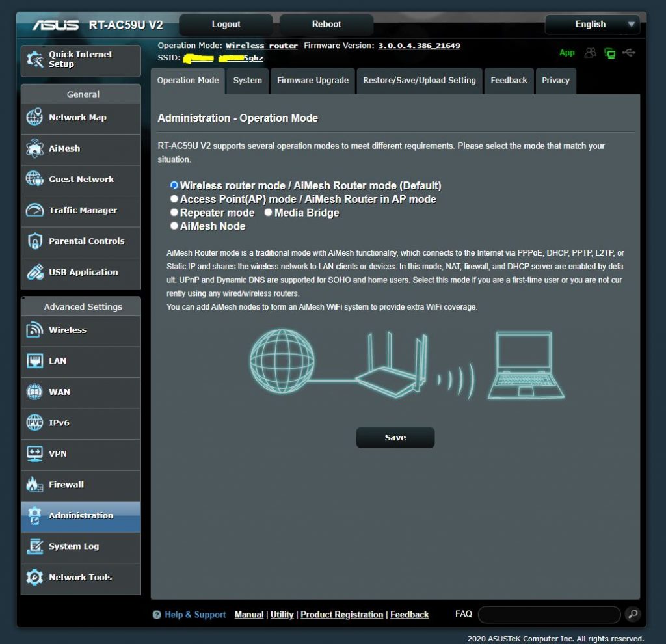Screen dimensions: 666x644
Task: Click the "Administration - Operation Mode" heading
Action: [x=237, y=118]
